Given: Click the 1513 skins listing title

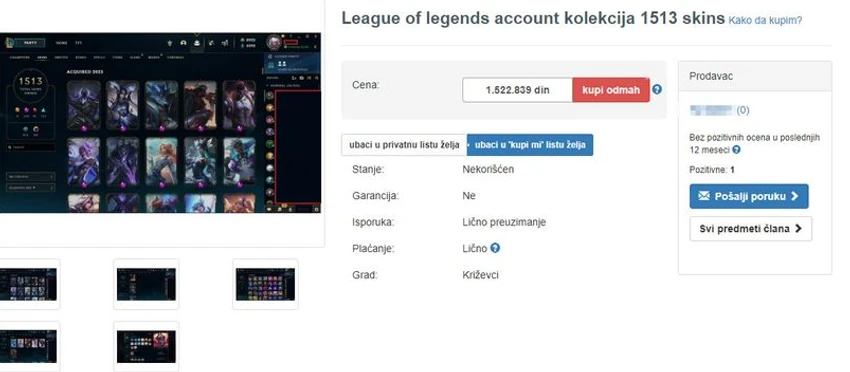Looking at the screenshot, I should tap(533, 18).
